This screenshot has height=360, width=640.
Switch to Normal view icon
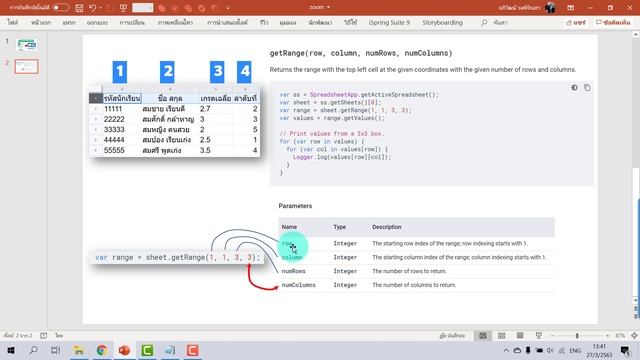483,336
